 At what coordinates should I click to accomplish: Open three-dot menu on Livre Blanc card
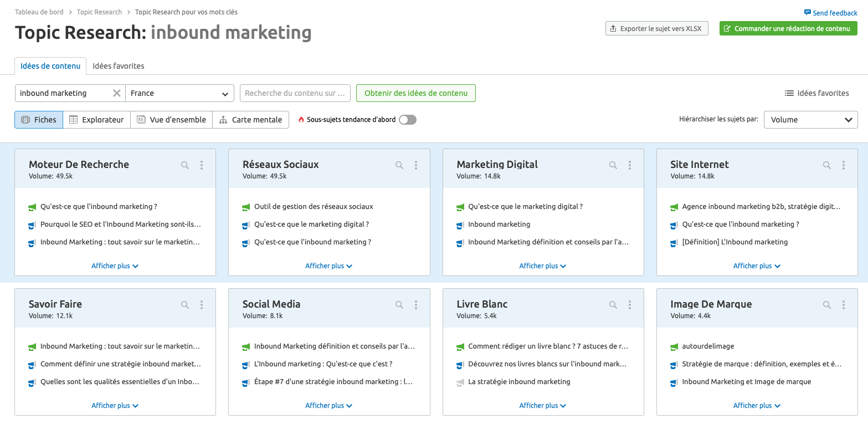[630, 305]
